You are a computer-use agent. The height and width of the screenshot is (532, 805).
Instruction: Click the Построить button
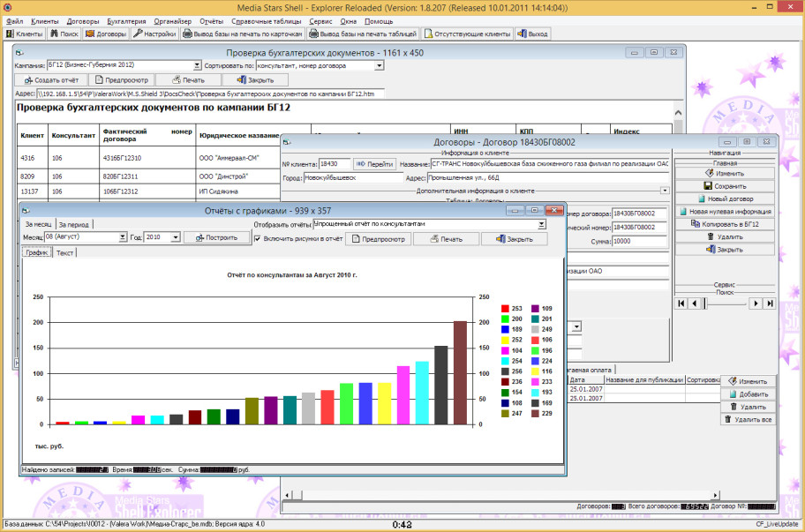(x=217, y=238)
